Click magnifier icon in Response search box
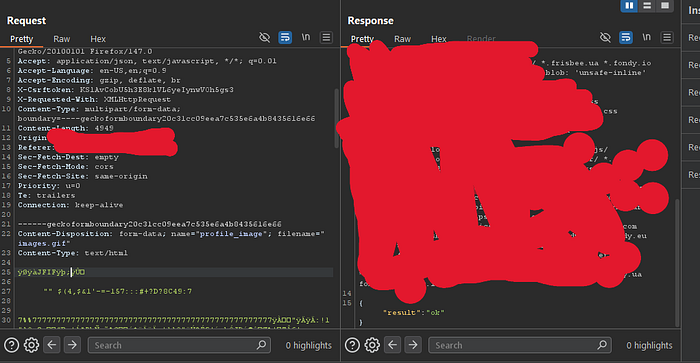 602,345
